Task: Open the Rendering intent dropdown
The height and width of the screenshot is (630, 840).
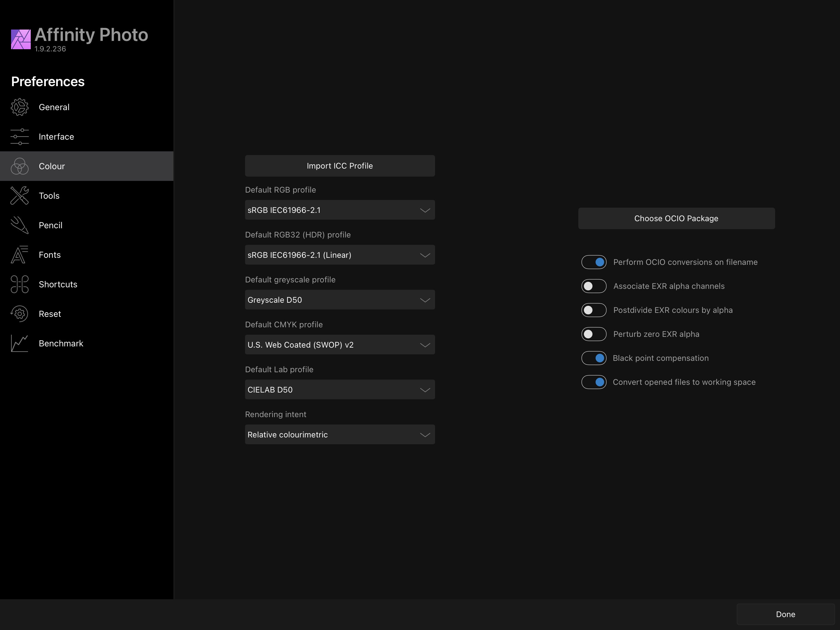Action: tap(340, 435)
